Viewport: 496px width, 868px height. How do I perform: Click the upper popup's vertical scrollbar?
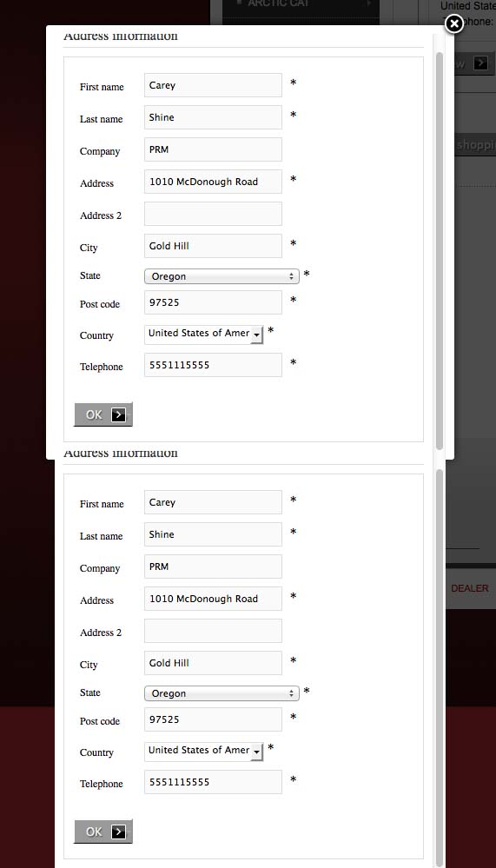coord(440,251)
